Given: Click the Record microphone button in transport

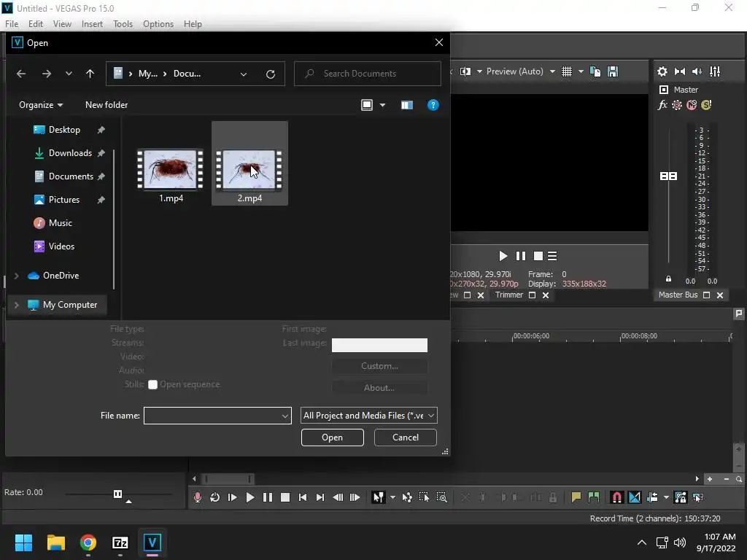Looking at the screenshot, I should pyautogui.click(x=197, y=497).
